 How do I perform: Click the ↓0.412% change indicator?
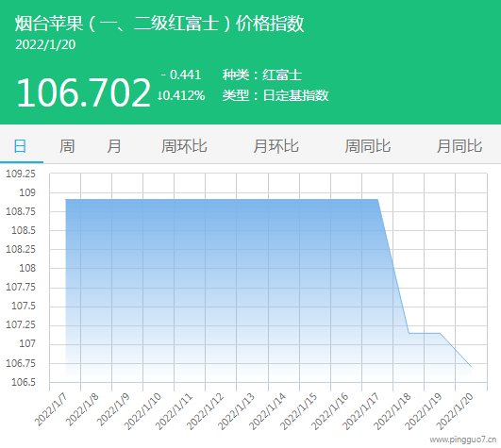pos(181,95)
